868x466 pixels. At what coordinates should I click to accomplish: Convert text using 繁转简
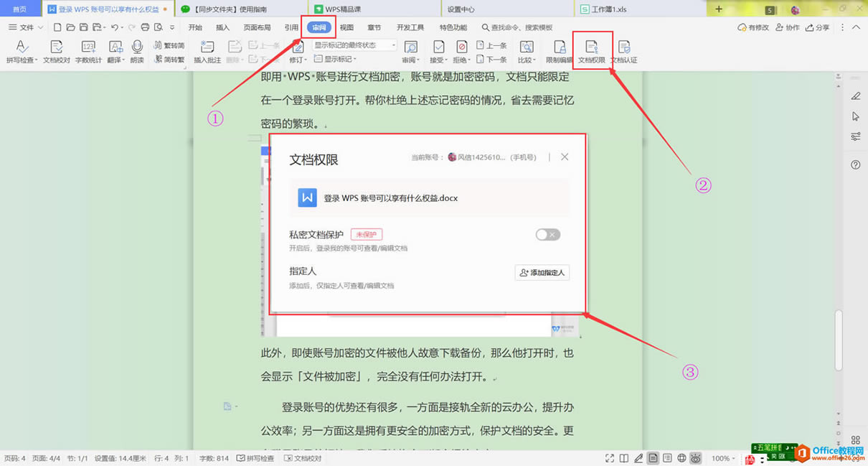[169, 45]
